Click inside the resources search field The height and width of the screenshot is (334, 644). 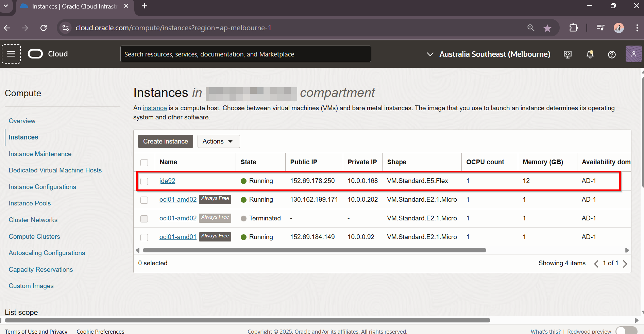[245, 54]
